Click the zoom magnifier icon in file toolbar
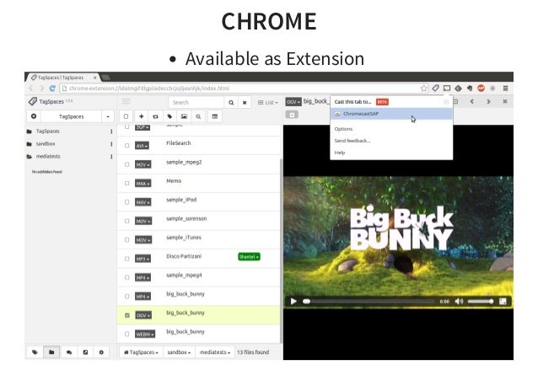Image resolution: width=538 pixels, height=392 pixels. point(198,116)
